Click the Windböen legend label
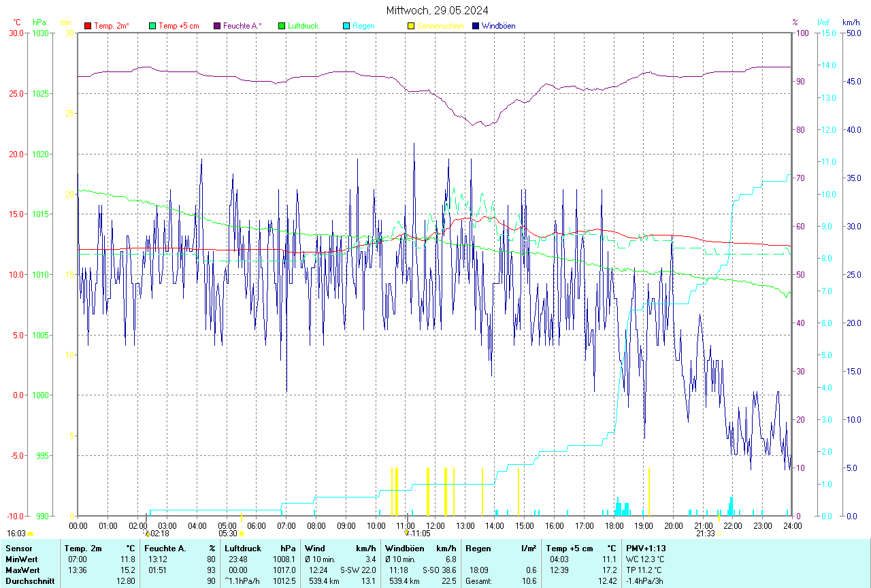The height and width of the screenshot is (588, 871). coord(498,26)
